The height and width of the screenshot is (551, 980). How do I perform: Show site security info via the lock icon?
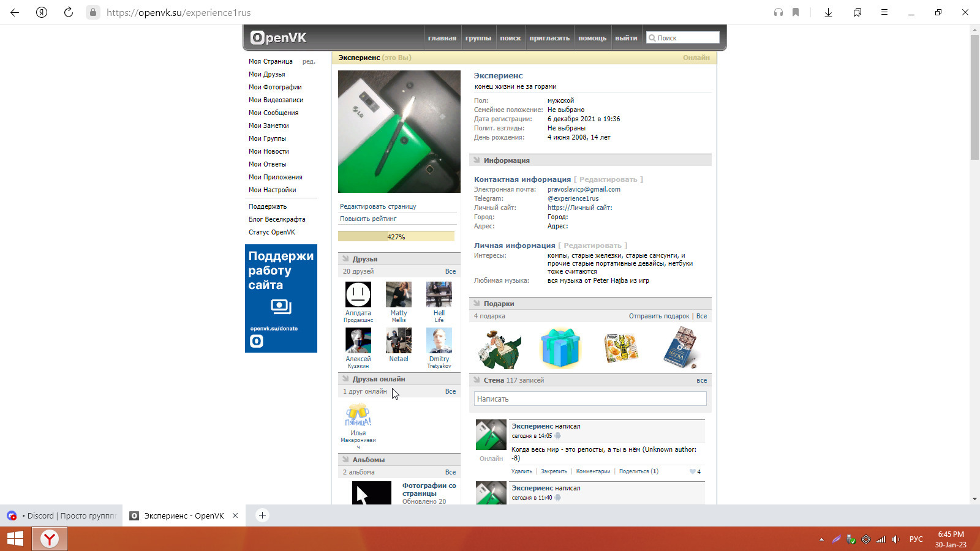pyautogui.click(x=92, y=12)
